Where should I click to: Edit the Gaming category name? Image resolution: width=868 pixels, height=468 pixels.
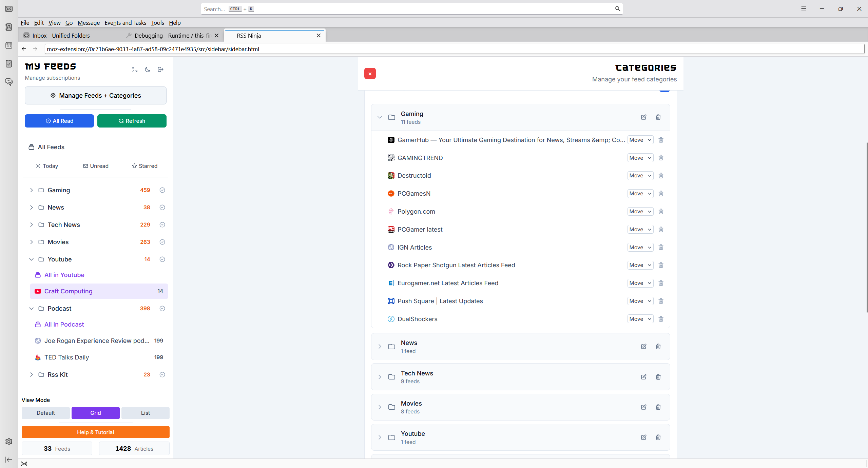click(x=643, y=117)
